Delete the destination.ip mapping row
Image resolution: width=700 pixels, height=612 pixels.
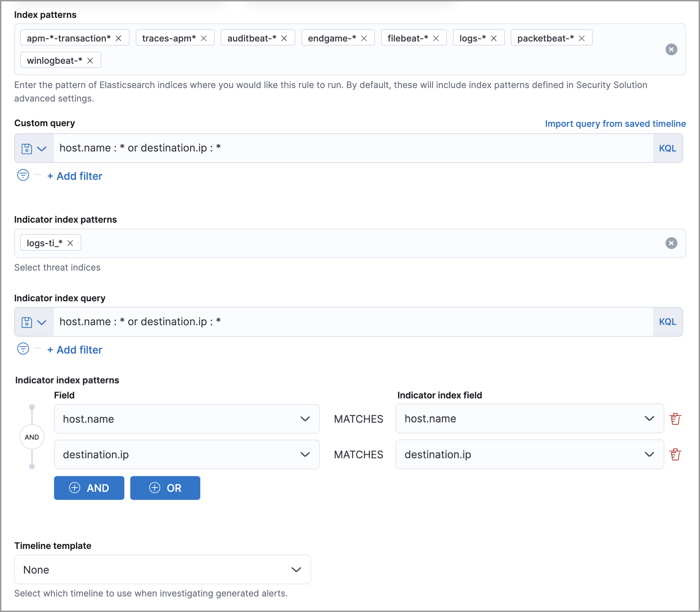[675, 454]
